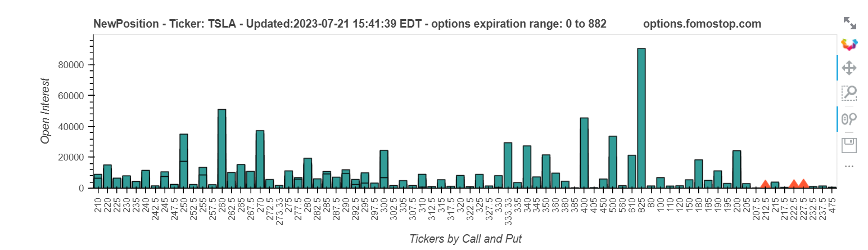The height and width of the screenshot is (250, 868).
Task: Click the Save plot icon
Action: pos(849,145)
